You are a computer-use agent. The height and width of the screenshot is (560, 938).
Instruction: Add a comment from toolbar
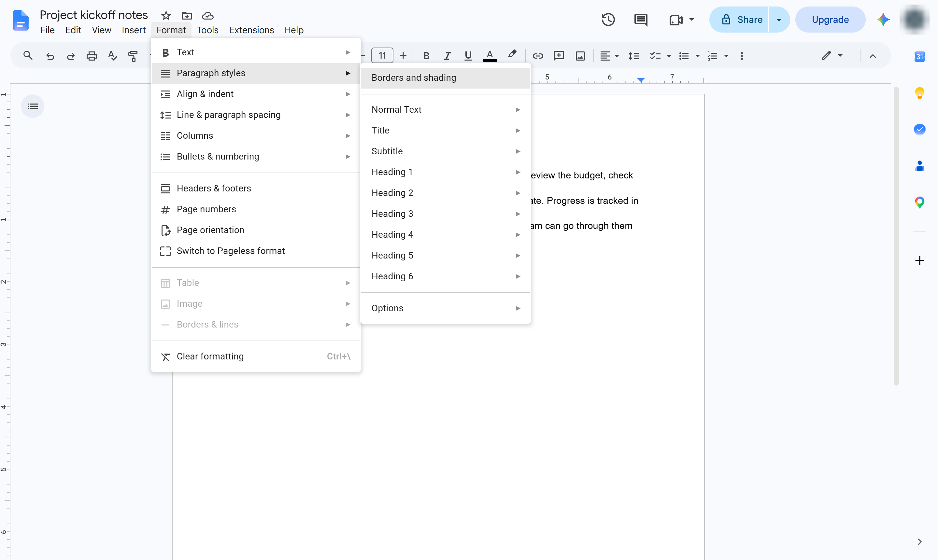pos(559,56)
